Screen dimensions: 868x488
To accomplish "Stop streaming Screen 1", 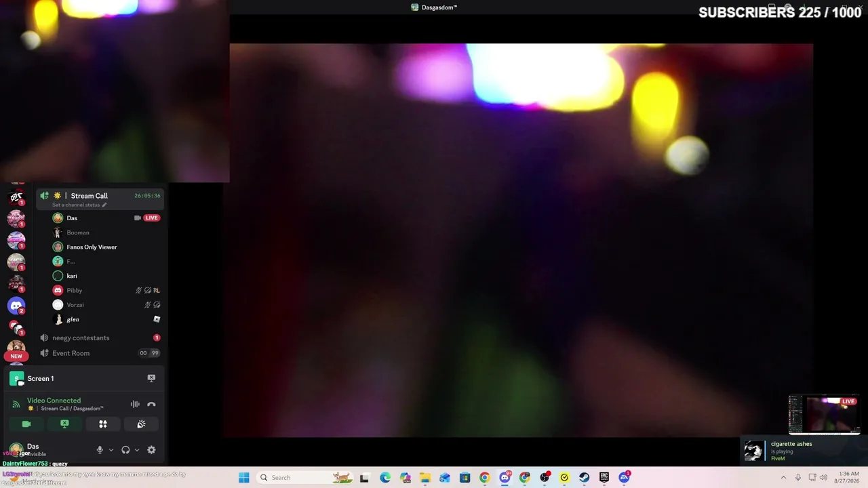I will (151, 378).
